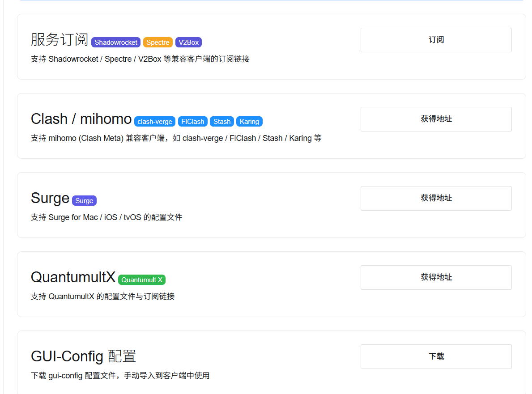The image size is (532, 394).
Task: Click the 服务订阅 heading
Action: point(60,40)
